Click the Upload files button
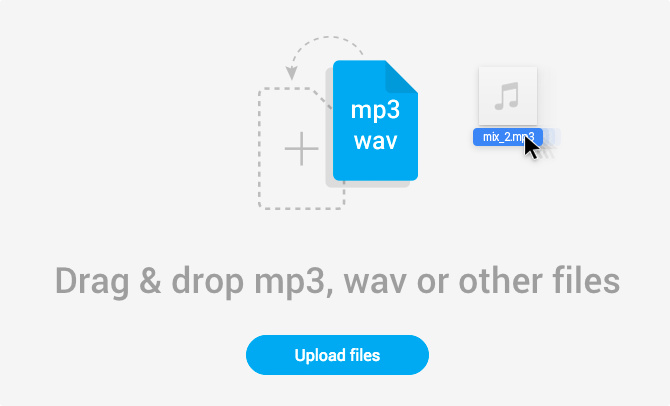This screenshot has width=670, height=406. (x=337, y=355)
